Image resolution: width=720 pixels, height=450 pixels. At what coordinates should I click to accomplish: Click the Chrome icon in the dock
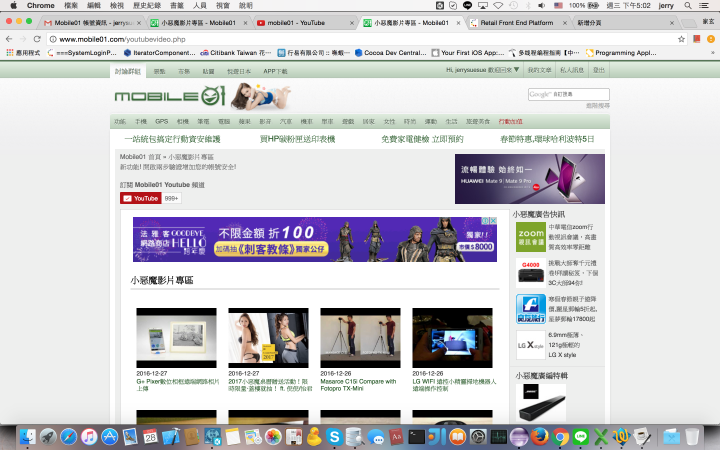click(x=560, y=437)
